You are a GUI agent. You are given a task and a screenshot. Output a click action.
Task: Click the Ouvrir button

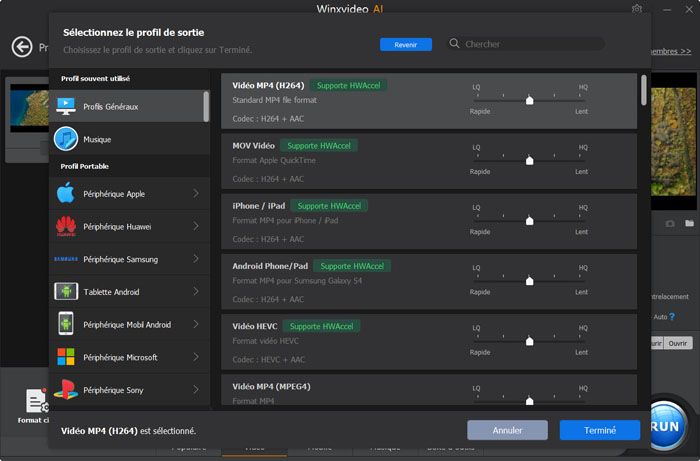pos(678,343)
